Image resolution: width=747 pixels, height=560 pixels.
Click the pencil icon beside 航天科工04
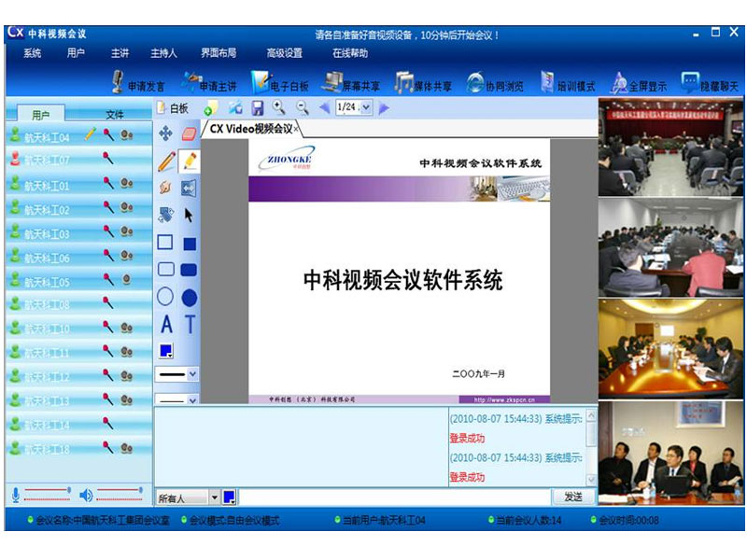coord(90,134)
